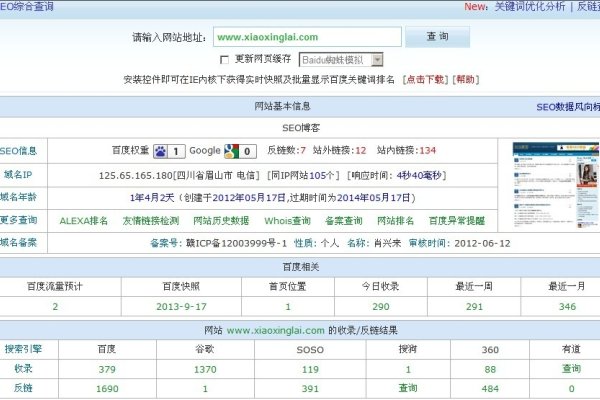Open the 关键词优化分析 link

(x=530, y=7)
